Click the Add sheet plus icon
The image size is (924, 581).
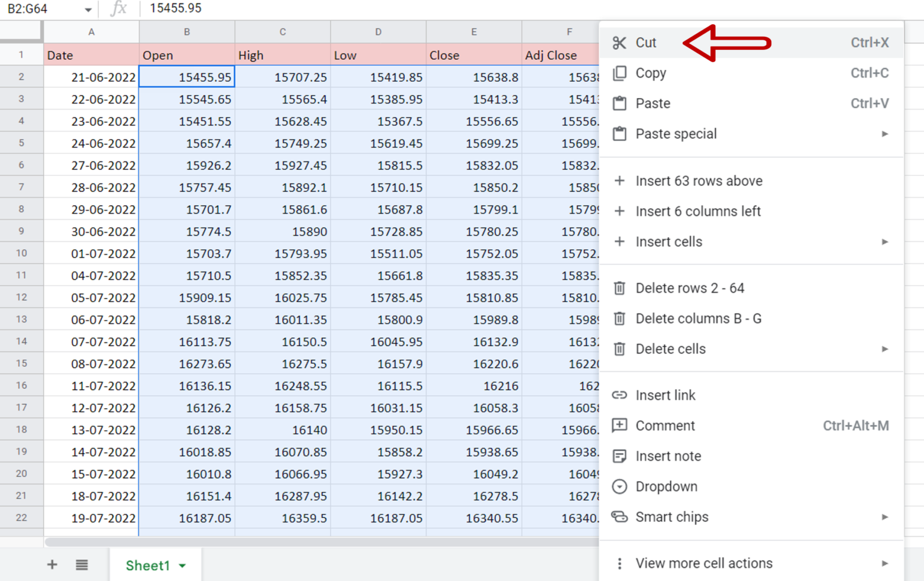(x=52, y=565)
